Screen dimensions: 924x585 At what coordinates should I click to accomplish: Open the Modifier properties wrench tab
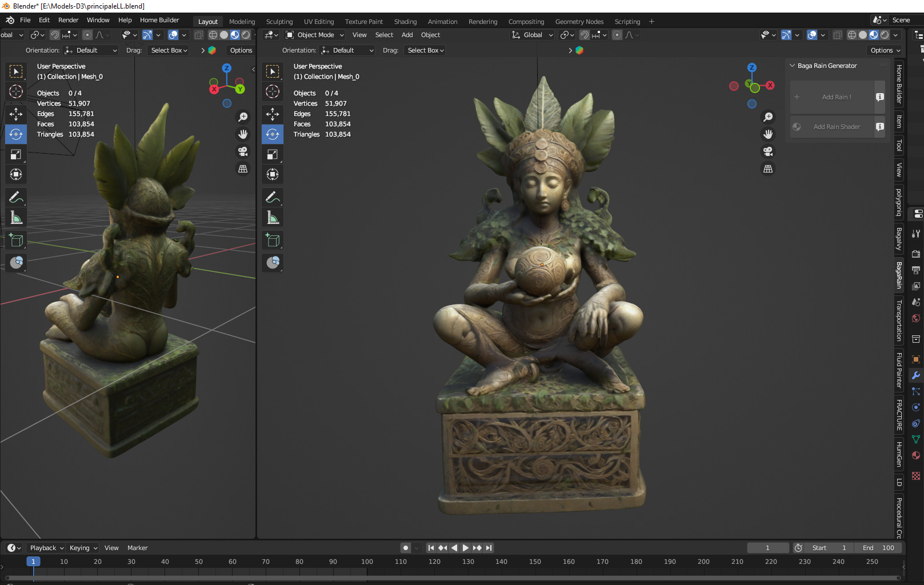916,375
